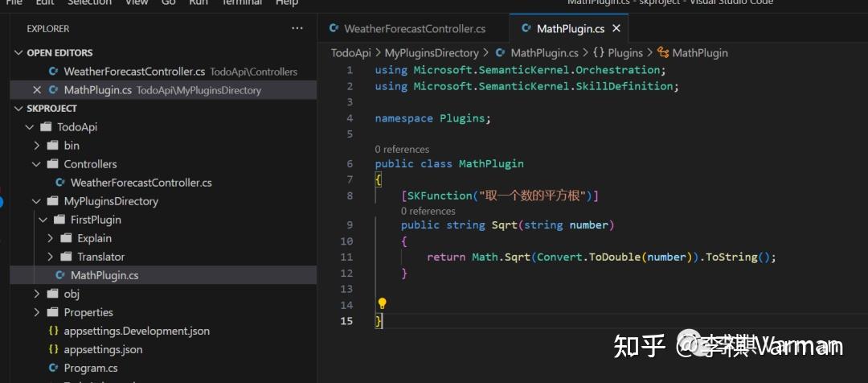Click the class symbol icon in the breadcrumb
The height and width of the screenshot is (383, 868).
tap(663, 53)
